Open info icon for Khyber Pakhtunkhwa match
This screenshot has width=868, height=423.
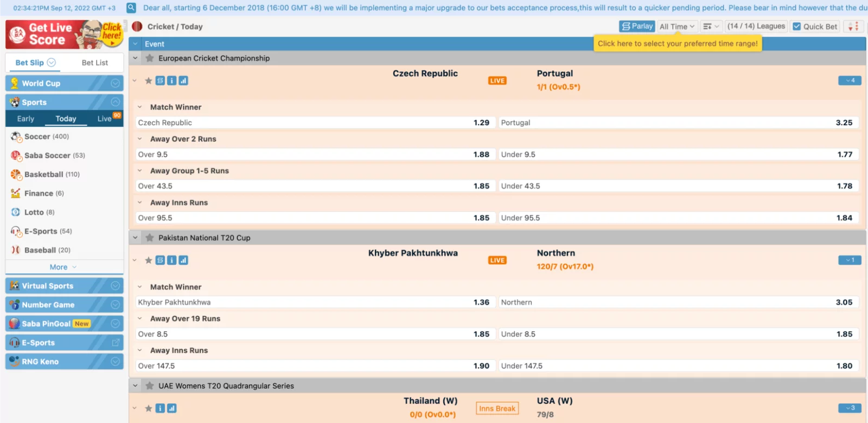(172, 260)
